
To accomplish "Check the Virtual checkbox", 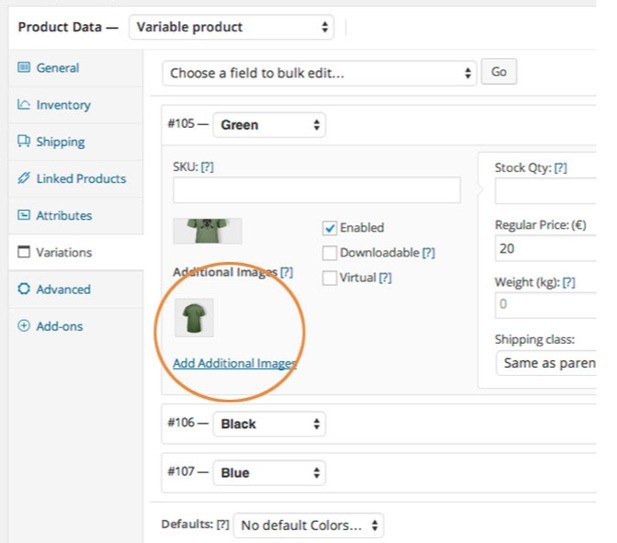I will 330,278.
